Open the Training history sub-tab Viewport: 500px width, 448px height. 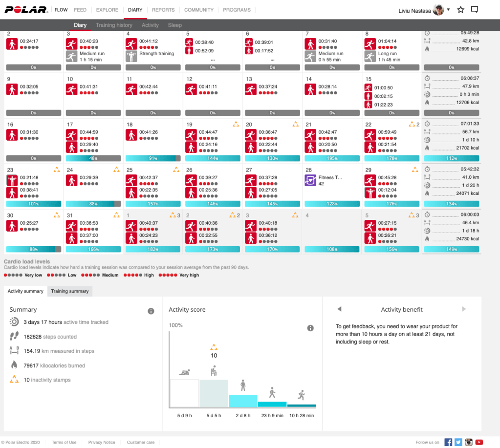click(x=114, y=25)
